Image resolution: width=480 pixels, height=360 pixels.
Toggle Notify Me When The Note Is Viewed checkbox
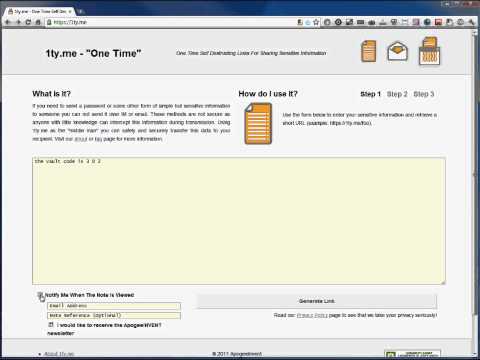[40, 295]
